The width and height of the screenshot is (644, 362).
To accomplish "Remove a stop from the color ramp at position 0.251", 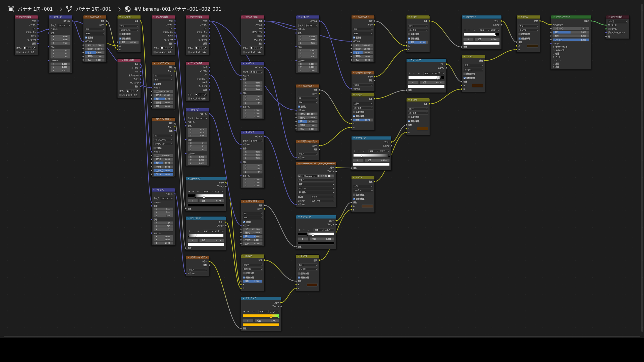I will click(303, 230).
